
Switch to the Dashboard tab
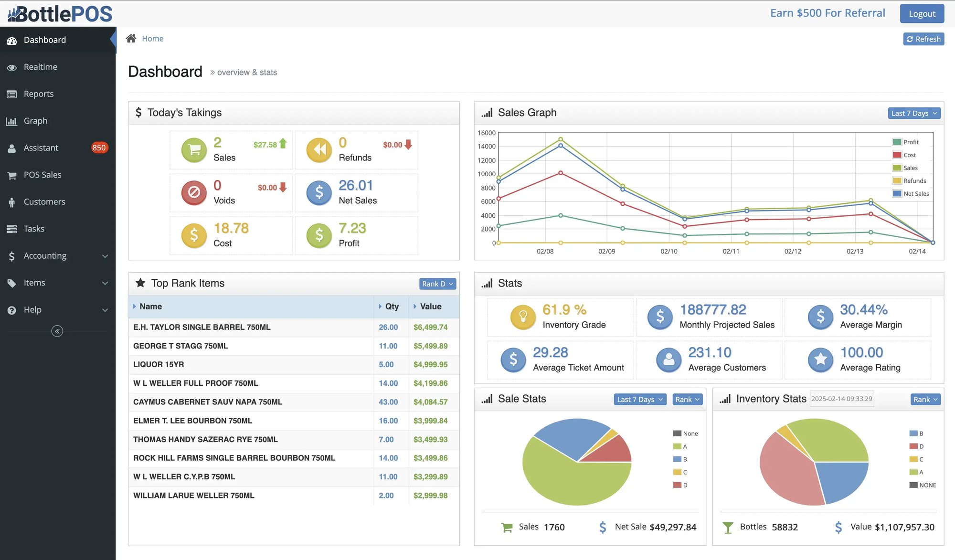(x=45, y=40)
